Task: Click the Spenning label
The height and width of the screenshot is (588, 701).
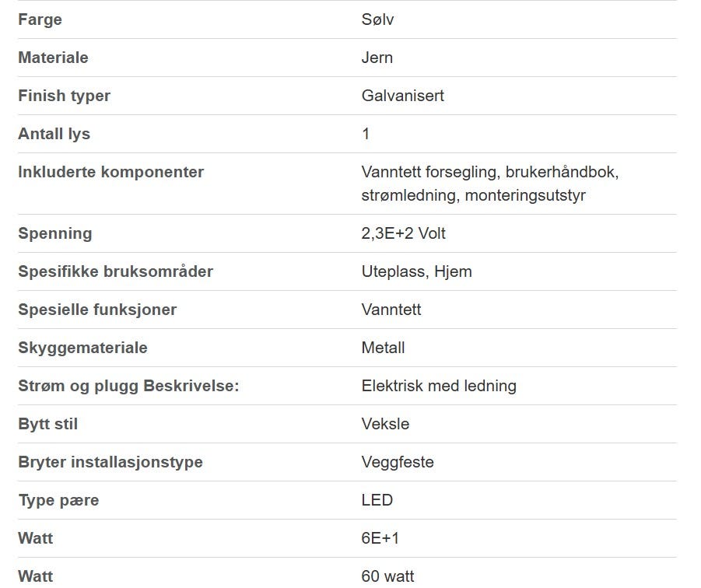Action: (55, 233)
